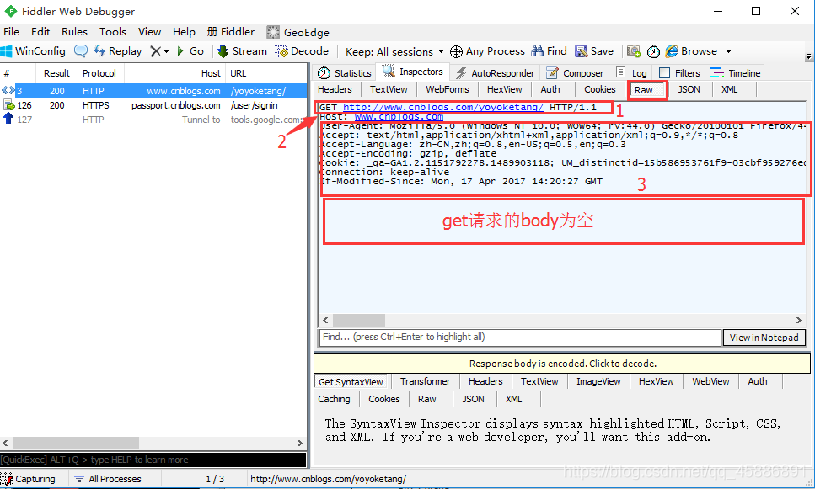The width and height of the screenshot is (815, 490).
Task: Switch to the Statistics tab
Action: click(345, 73)
